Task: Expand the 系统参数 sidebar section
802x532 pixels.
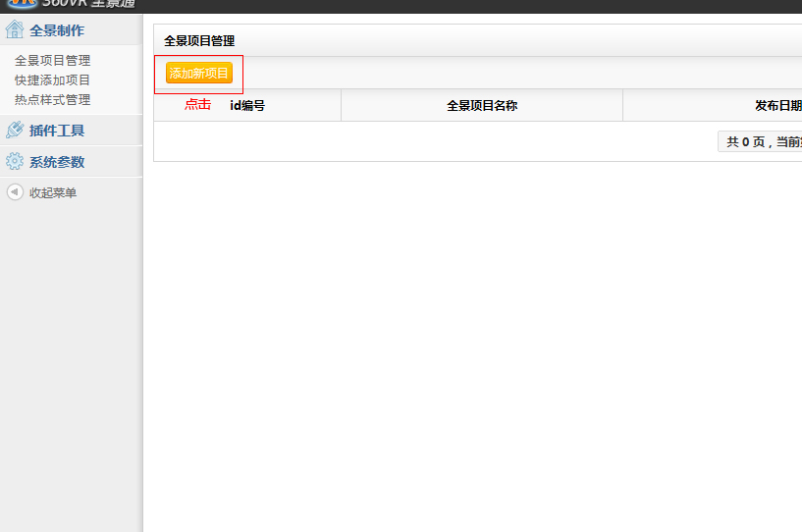Action: pyautogui.click(x=57, y=162)
